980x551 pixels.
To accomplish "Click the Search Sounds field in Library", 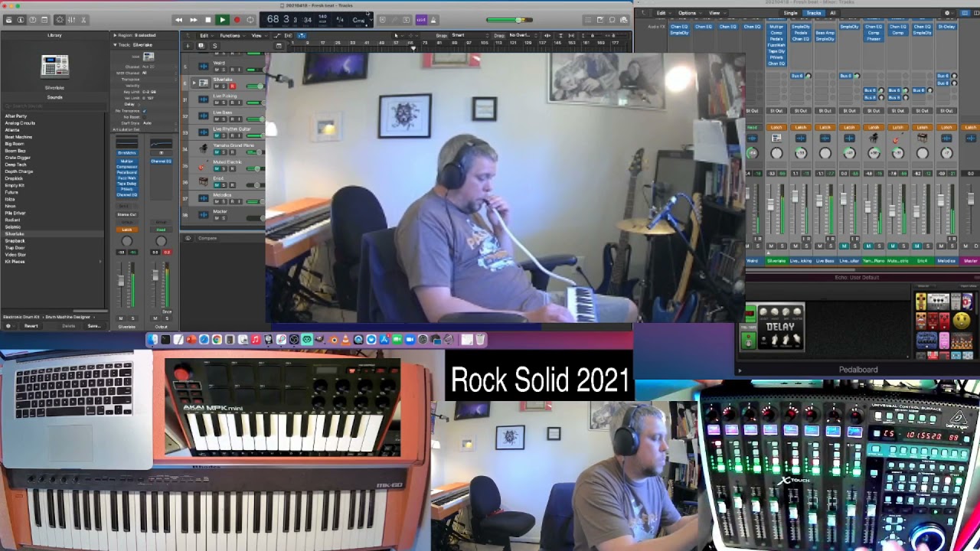I will (54, 106).
